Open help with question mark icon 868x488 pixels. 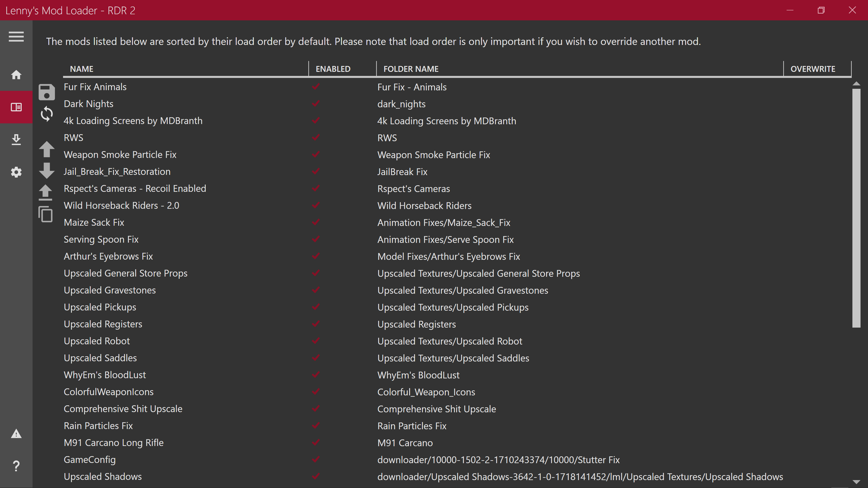(x=16, y=466)
